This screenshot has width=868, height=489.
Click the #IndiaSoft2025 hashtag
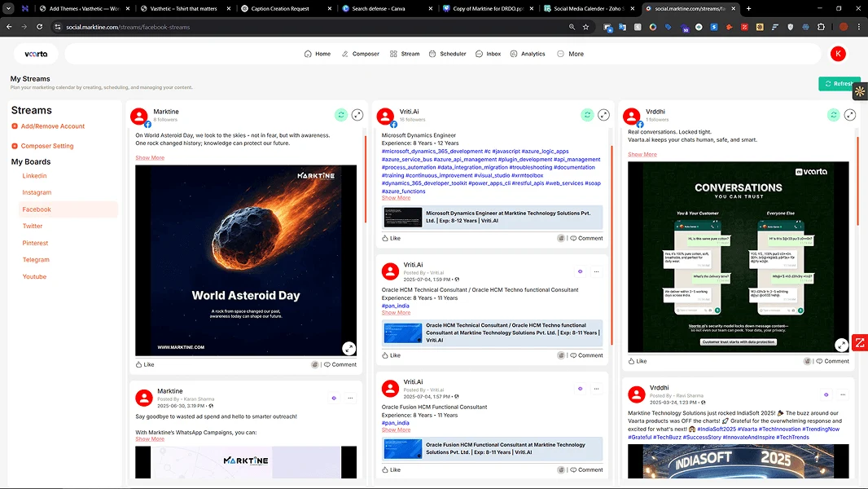(717, 430)
